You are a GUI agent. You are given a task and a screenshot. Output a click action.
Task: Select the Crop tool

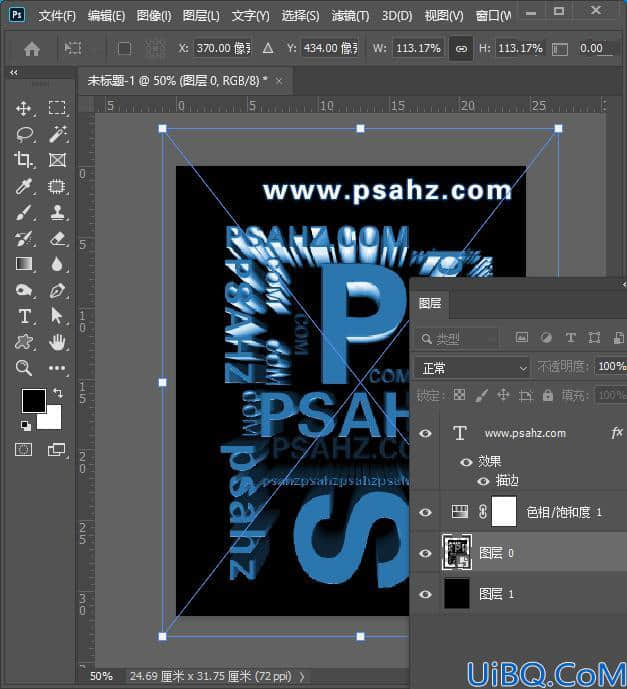[x=24, y=160]
